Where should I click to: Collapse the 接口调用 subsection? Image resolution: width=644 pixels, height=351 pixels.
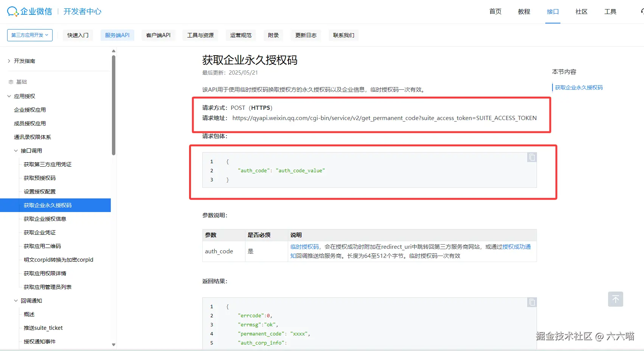pos(16,151)
